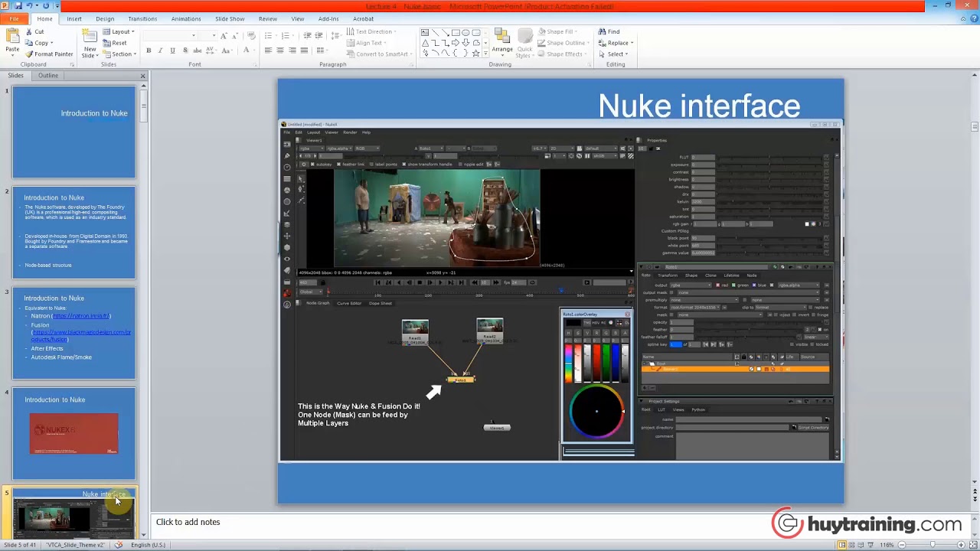Clear all formatting with the eraser icon

click(250, 35)
